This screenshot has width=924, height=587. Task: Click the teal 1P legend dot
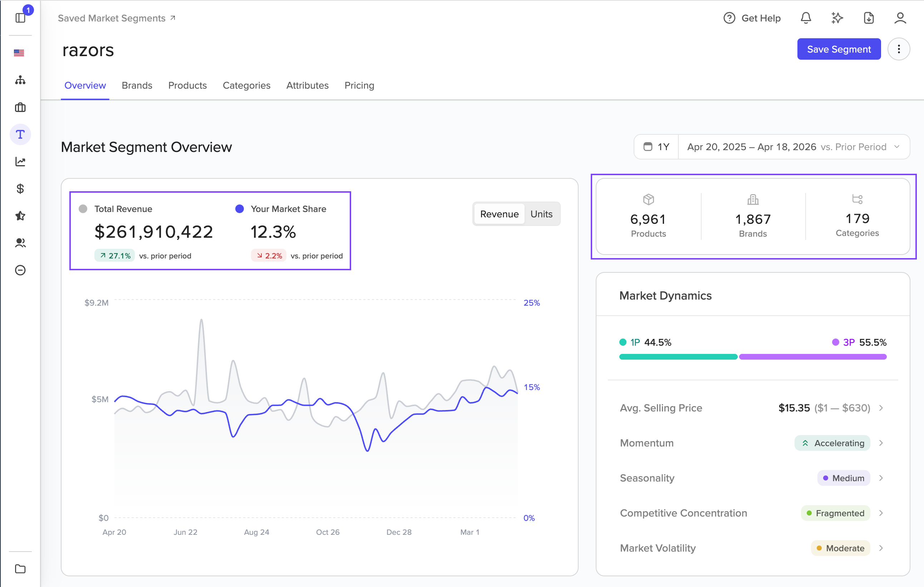click(x=623, y=342)
